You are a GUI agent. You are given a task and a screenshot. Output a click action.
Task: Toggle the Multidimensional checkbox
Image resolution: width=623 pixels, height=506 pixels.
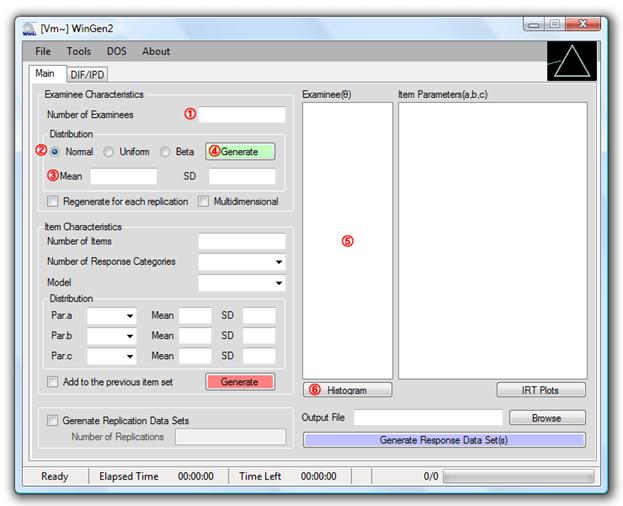[204, 202]
